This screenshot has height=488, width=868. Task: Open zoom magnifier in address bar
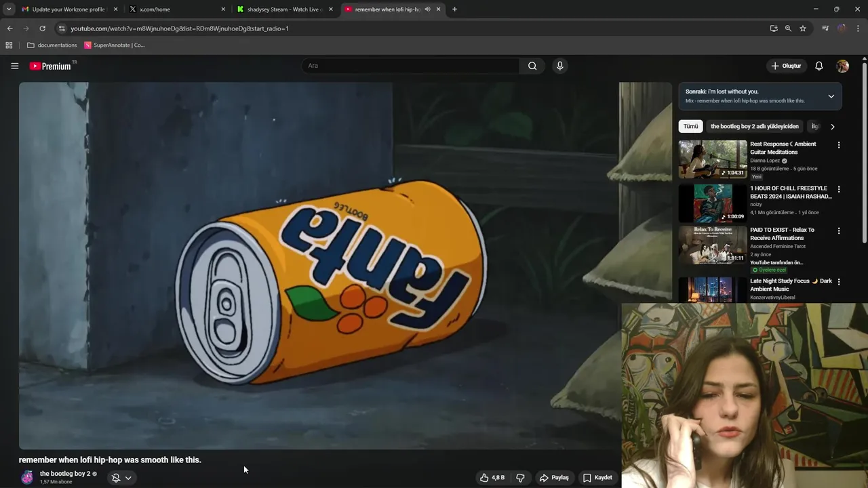click(x=788, y=28)
